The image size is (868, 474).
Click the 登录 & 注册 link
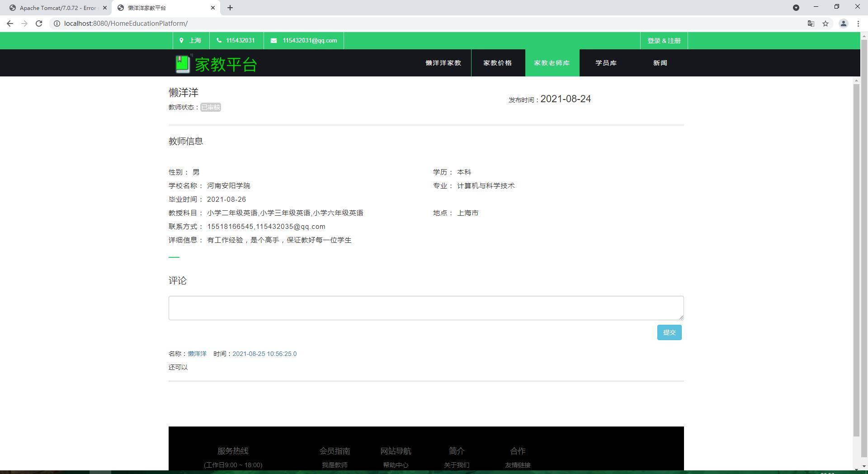[x=664, y=41]
